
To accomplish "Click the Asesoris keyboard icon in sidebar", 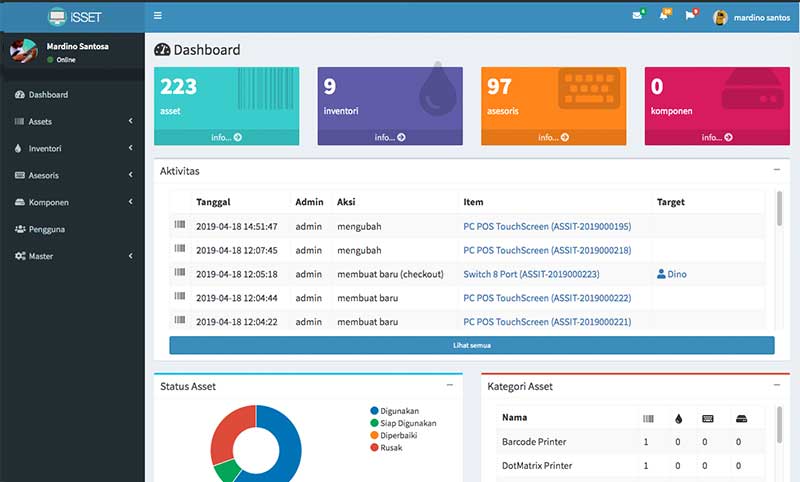I will [19, 175].
